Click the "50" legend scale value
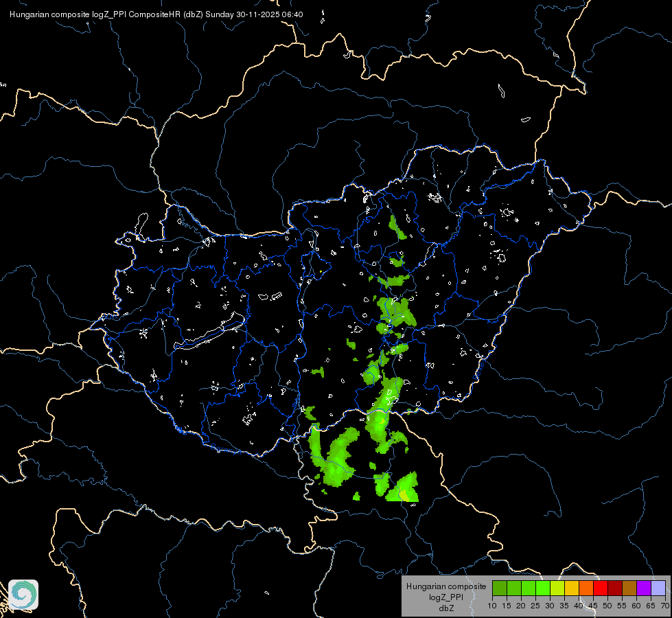Viewport: 672px width, 618px height. [607, 606]
